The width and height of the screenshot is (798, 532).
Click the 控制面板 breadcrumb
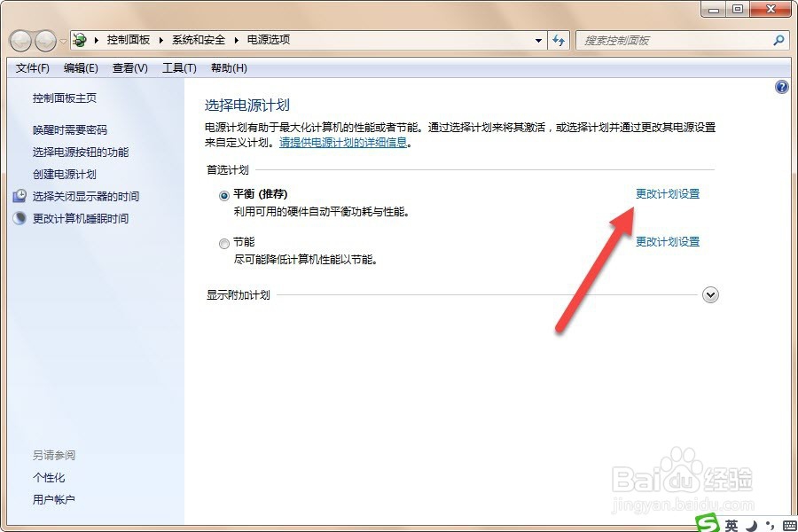129,40
